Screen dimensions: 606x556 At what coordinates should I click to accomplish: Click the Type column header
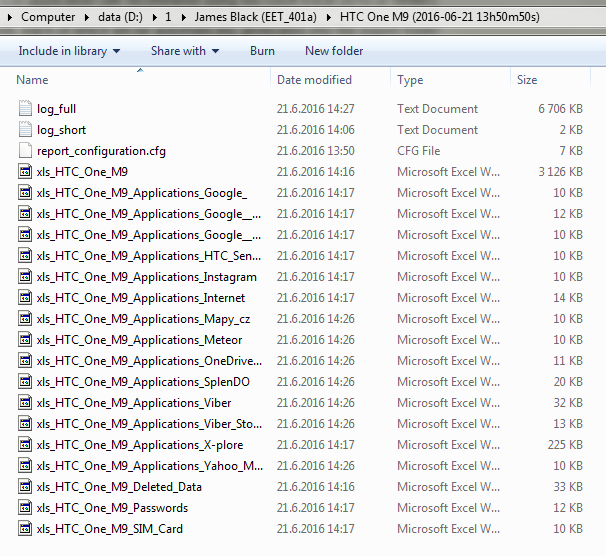410,80
